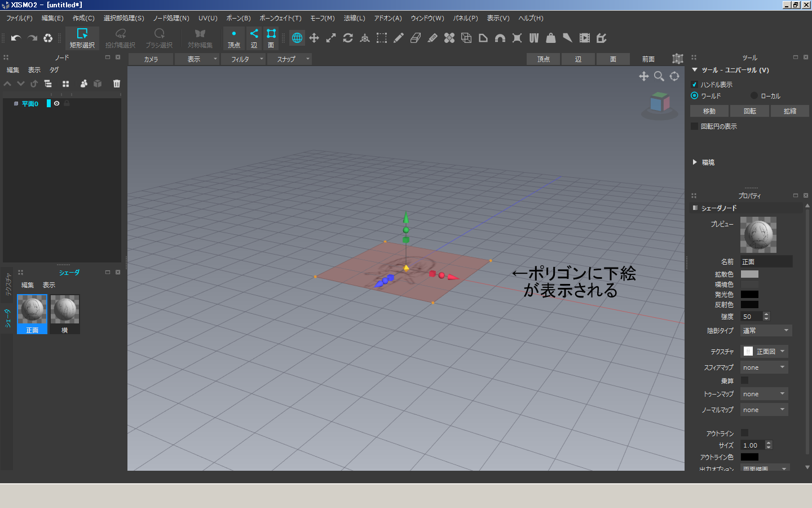Click the recycle refresh icon
The image size is (812, 508).
(48, 38)
